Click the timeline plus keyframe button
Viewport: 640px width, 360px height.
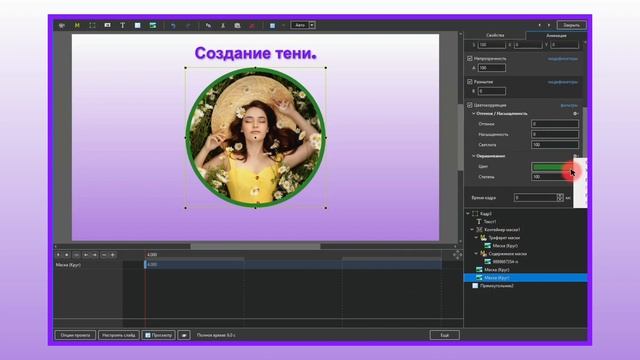pos(113,255)
